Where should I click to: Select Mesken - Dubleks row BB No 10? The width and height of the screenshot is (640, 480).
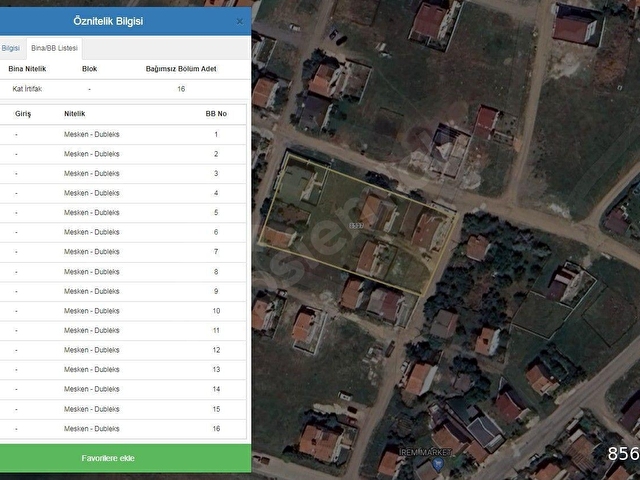tap(123, 311)
